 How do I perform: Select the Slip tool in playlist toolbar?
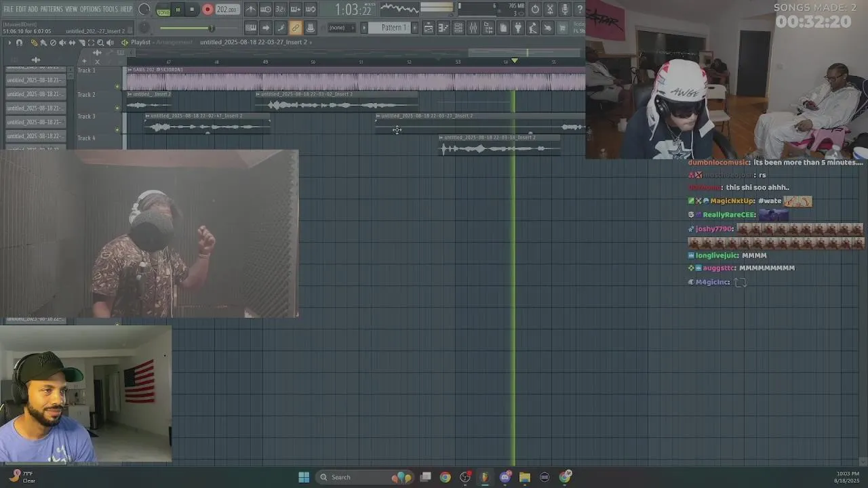[x=72, y=42]
